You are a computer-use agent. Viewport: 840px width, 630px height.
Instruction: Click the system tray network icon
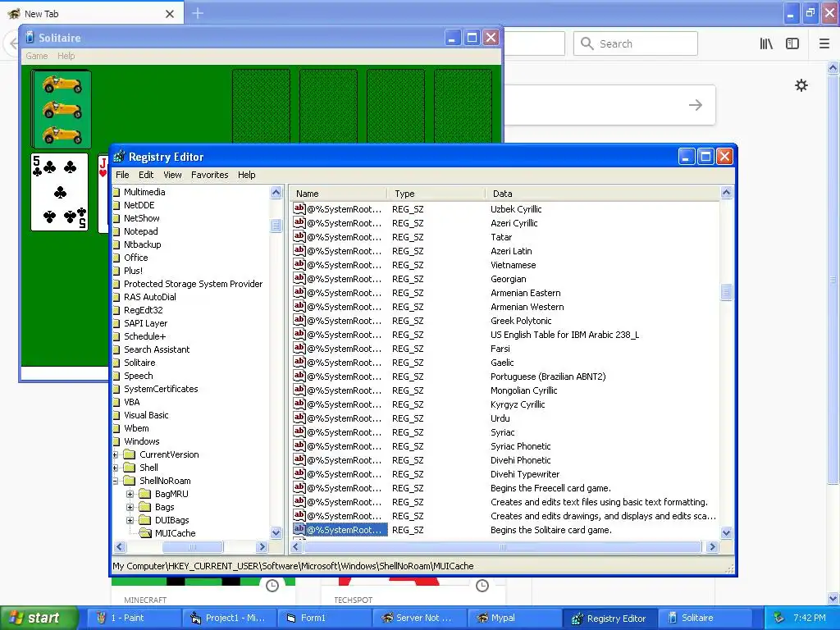pos(779,618)
